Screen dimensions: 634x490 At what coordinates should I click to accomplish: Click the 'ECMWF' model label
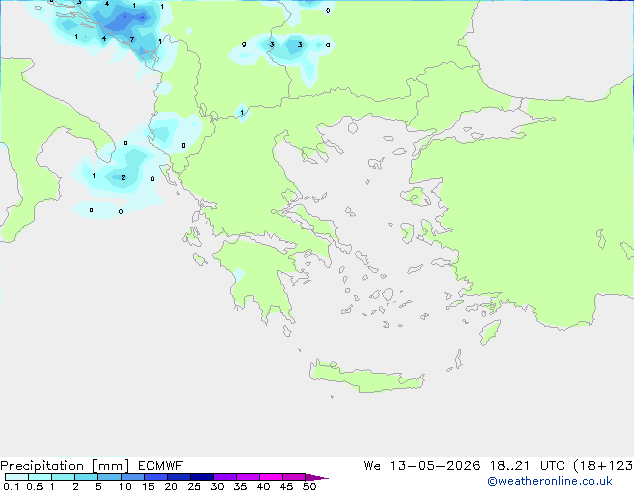161,466
